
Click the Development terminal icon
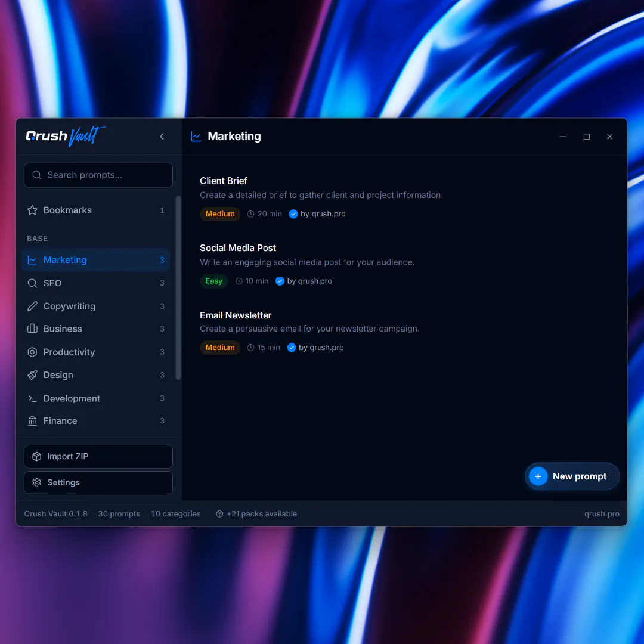pyautogui.click(x=32, y=398)
